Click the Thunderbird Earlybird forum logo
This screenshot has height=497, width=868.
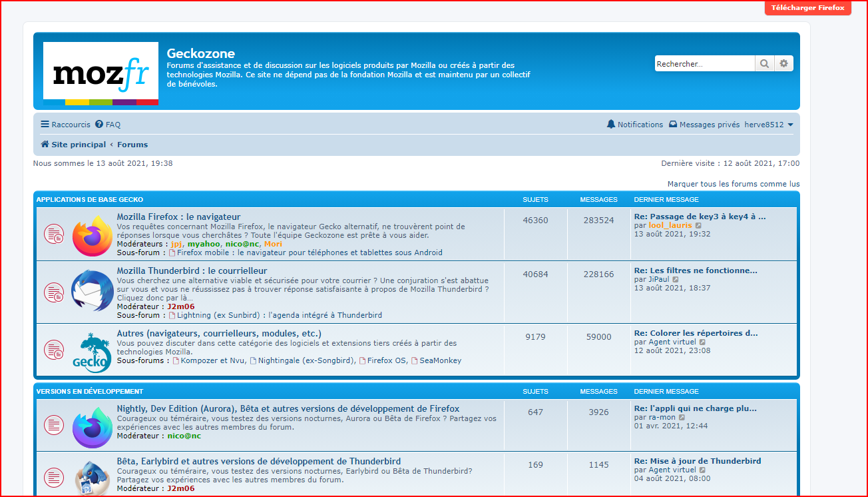point(92,477)
